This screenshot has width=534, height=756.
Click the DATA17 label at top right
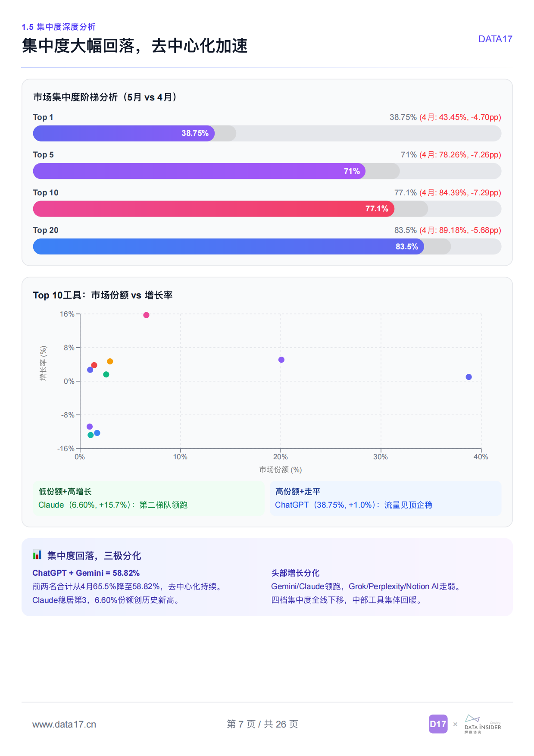[x=495, y=39]
